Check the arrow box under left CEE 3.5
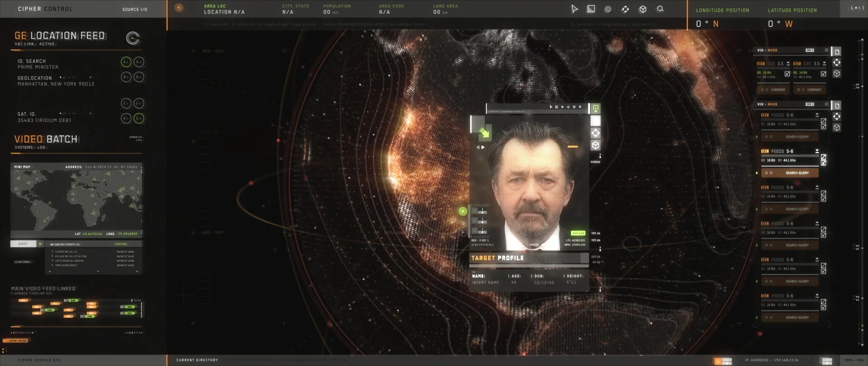This screenshot has height=366, width=868. pyautogui.click(x=787, y=74)
